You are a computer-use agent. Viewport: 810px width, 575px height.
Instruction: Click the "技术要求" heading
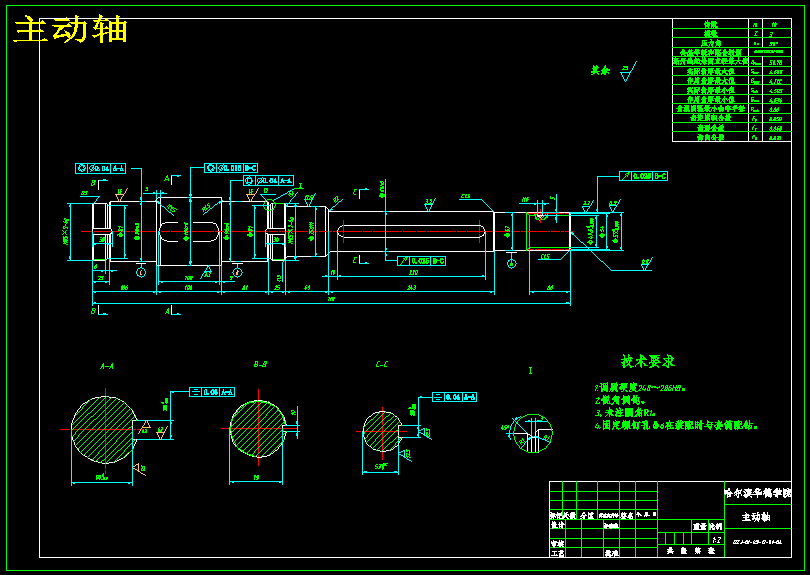click(x=648, y=361)
